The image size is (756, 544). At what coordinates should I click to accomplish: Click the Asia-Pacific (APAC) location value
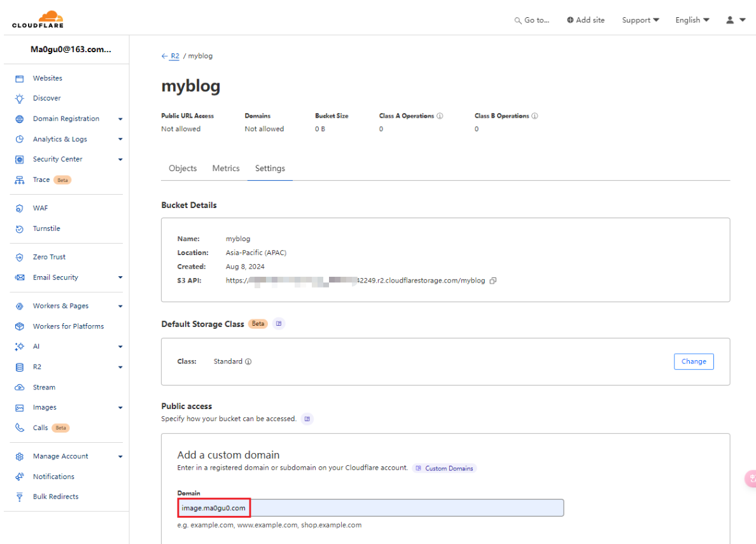(x=256, y=253)
